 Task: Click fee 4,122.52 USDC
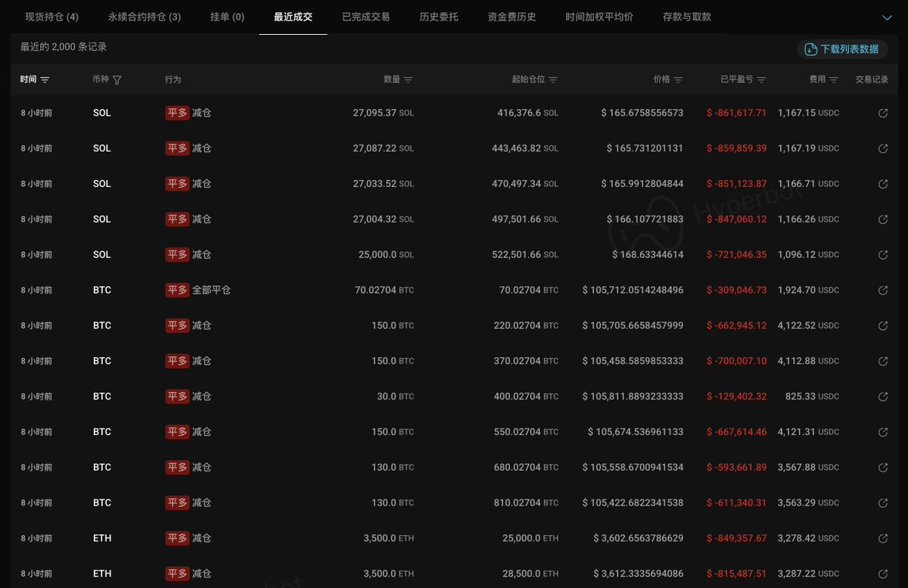pyautogui.click(x=808, y=325)
